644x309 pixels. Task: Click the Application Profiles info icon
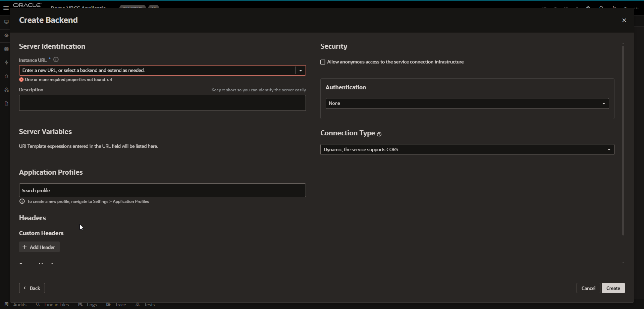click(x=22, y=201)
